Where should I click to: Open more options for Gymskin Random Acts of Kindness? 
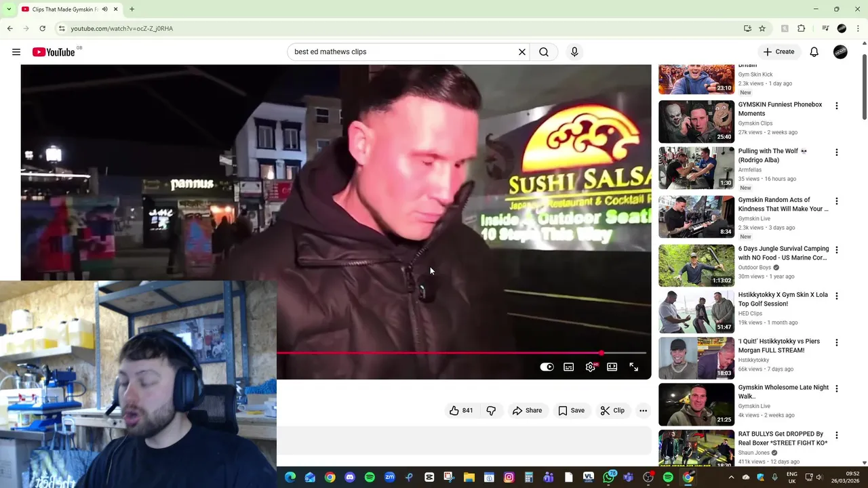coord(836,201)
